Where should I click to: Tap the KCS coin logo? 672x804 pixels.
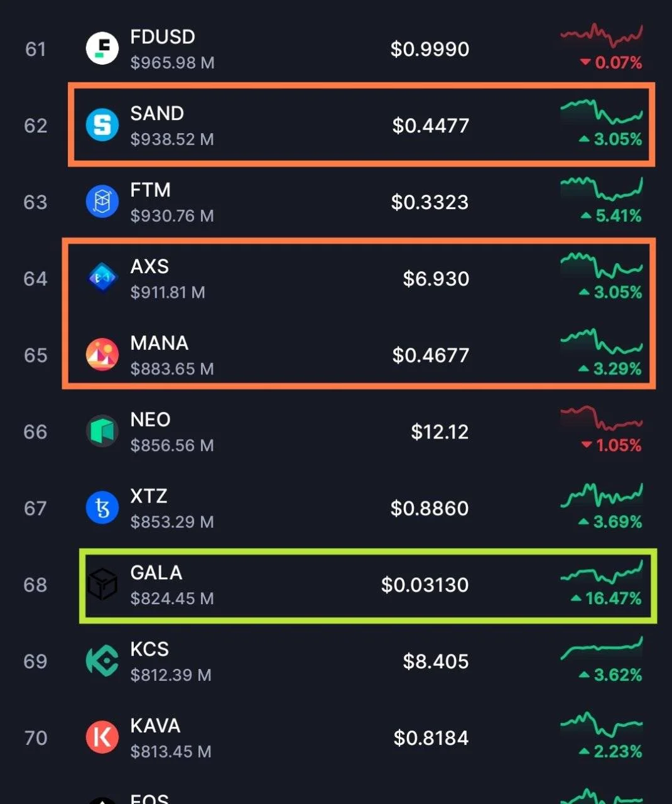(x=102, y=661)
